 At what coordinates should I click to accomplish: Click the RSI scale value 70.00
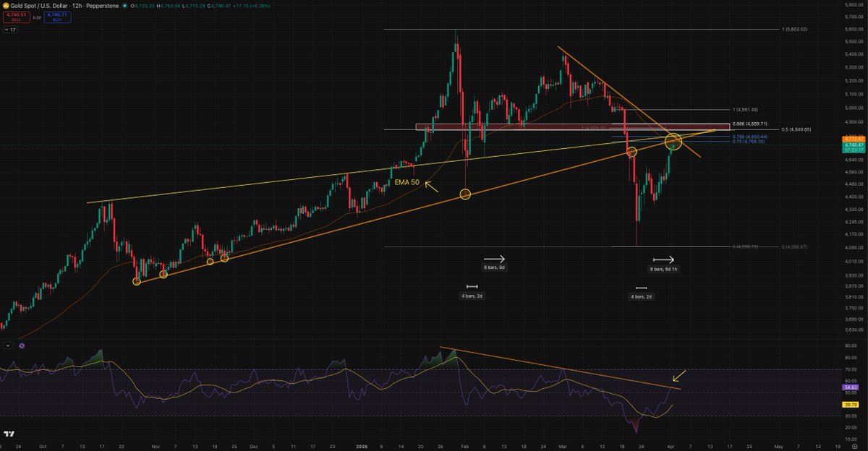pos(851,369)
